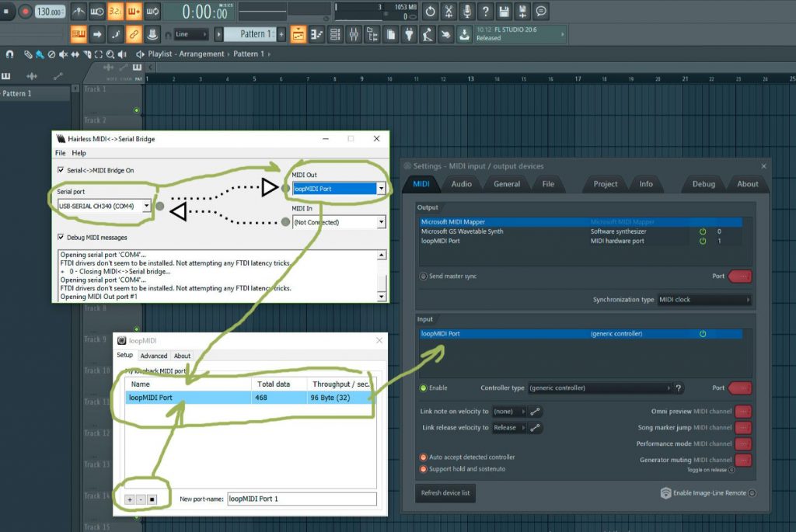
Task: Click the plus button to add loopMIDI port
Action: (x=130, y=499)
